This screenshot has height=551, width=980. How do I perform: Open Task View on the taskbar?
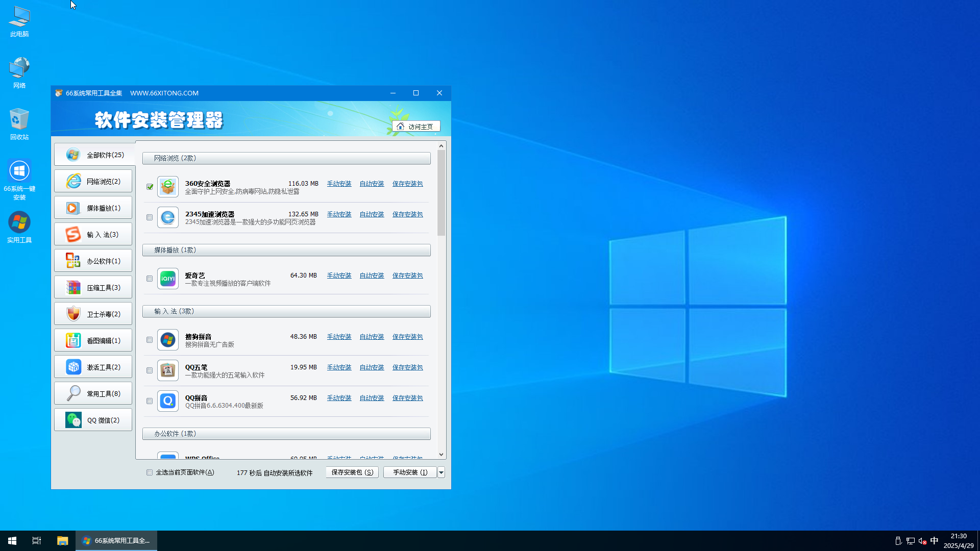pos(37,541)
